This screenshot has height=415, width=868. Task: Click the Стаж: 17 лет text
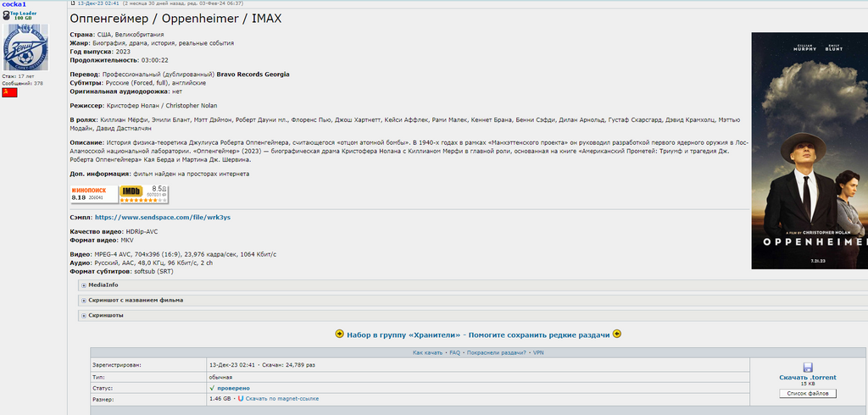19,76
